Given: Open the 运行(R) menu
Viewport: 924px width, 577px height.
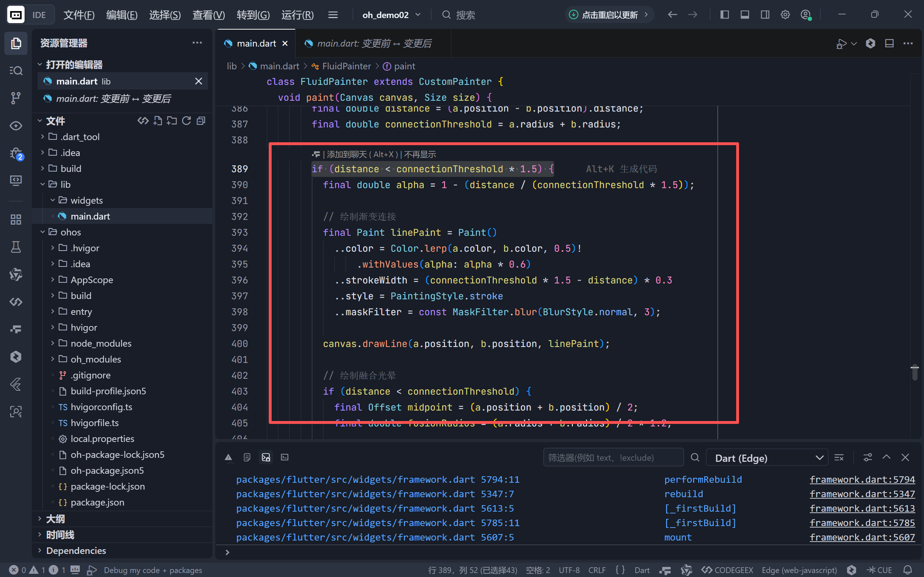Looking at the screenshot, I should [297, 15].
